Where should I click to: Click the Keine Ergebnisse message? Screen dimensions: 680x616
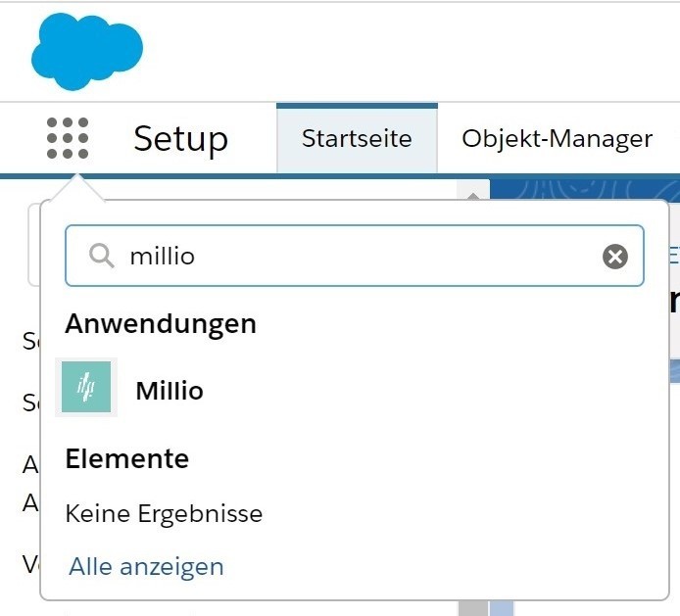tap(164, 514)
